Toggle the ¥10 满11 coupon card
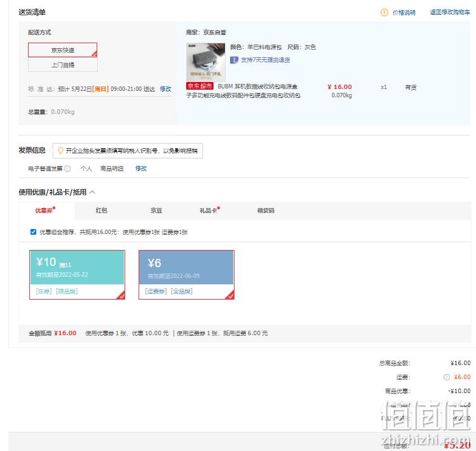The width and height of the screenshot is (476, 451). [77, 275]
